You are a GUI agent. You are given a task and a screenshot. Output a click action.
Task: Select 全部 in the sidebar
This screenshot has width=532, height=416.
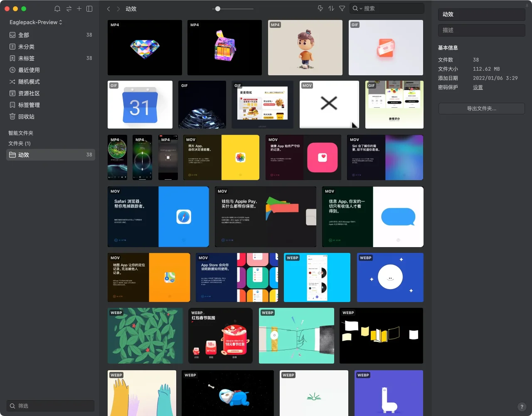click(x=24, y=35)
